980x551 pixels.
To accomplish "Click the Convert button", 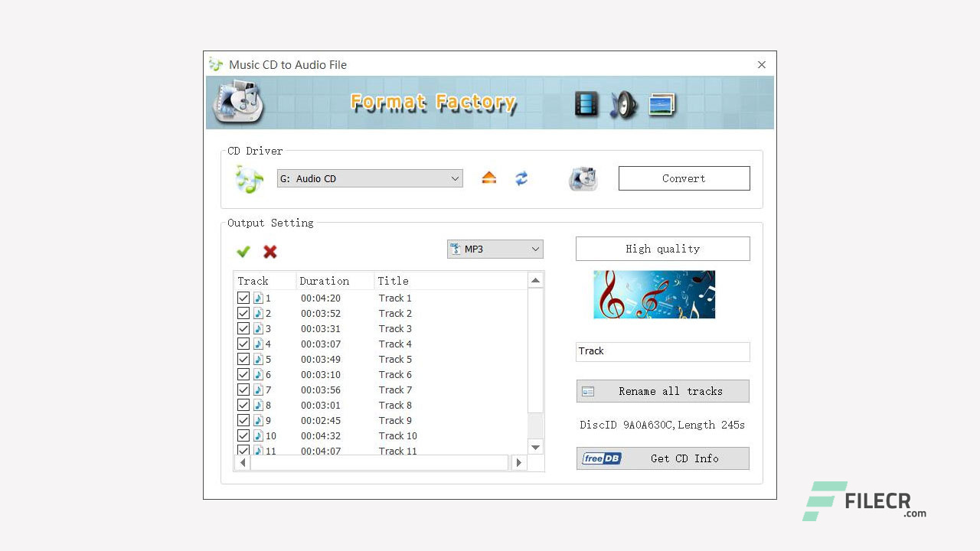I will tap(684, 178).
